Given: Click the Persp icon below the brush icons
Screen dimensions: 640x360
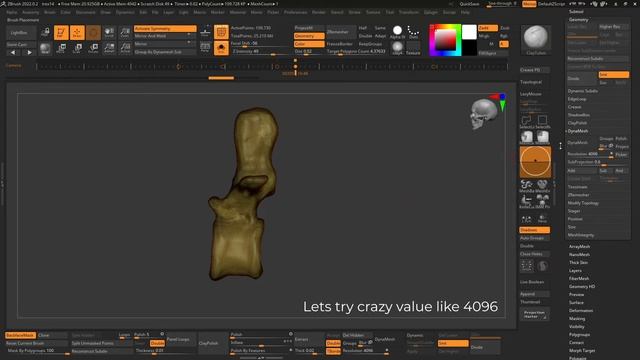Looking at the screenshot, I should pos(542,218).
